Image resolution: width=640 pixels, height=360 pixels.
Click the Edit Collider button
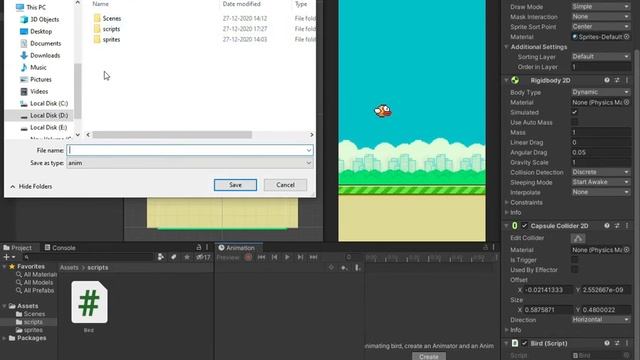pos(578,238)
